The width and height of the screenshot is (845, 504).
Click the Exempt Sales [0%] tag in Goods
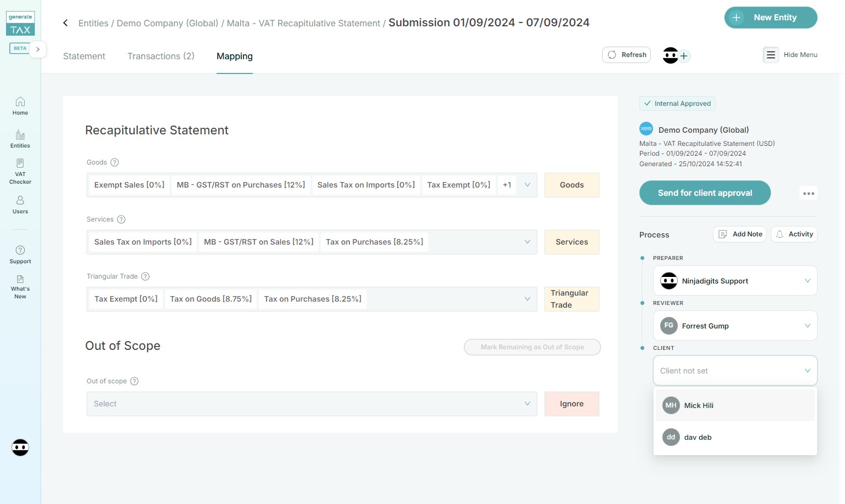pyautogui.click(x=129, y=185)
